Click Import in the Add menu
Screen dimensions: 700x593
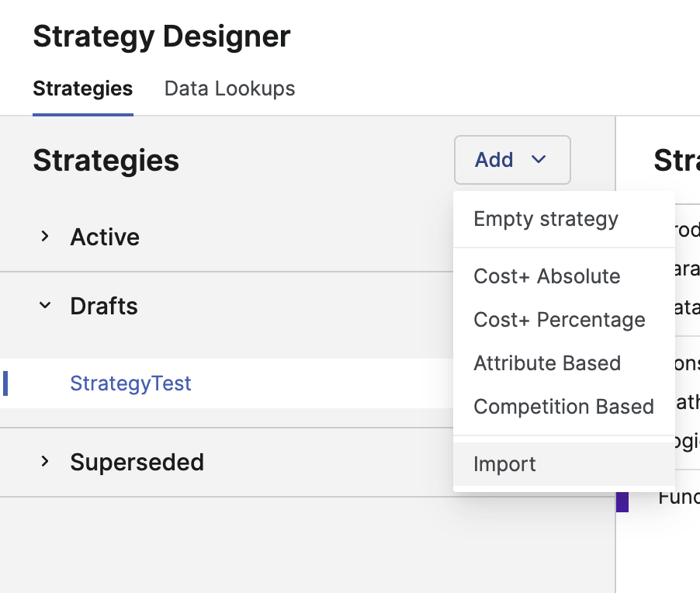pos(504,464)
